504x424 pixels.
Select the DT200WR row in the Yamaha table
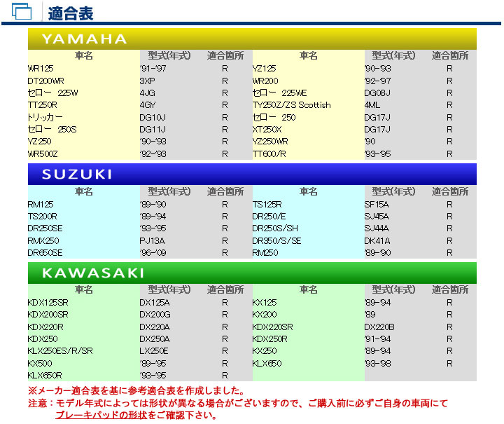pos(46,81)
